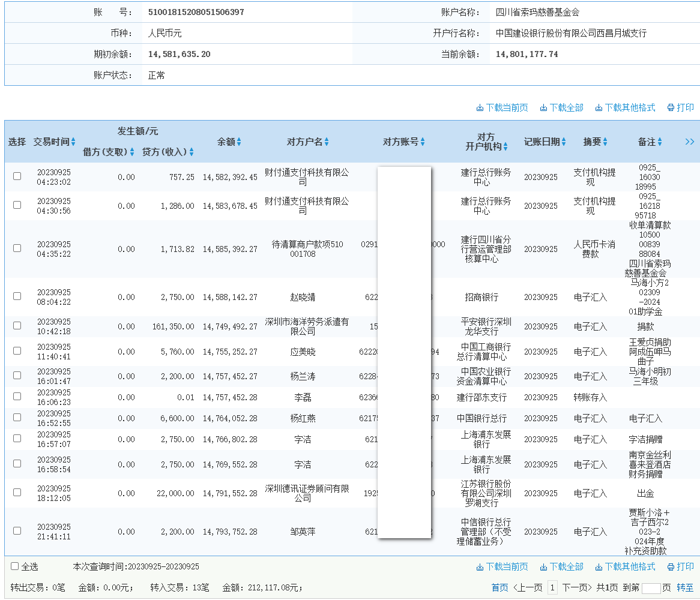Click the page number input field
The height and width of the screenshot is (600, 700).
click(x=651, y=589)
